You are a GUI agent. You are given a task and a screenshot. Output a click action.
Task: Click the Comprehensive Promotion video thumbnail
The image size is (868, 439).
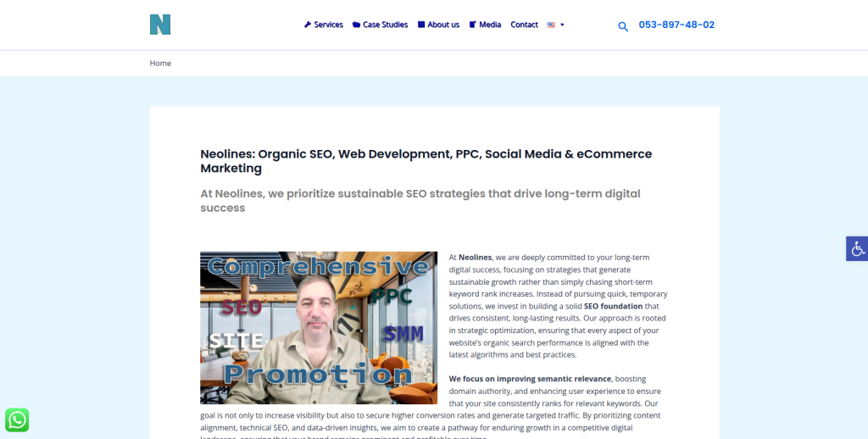(x=319, y=328)
